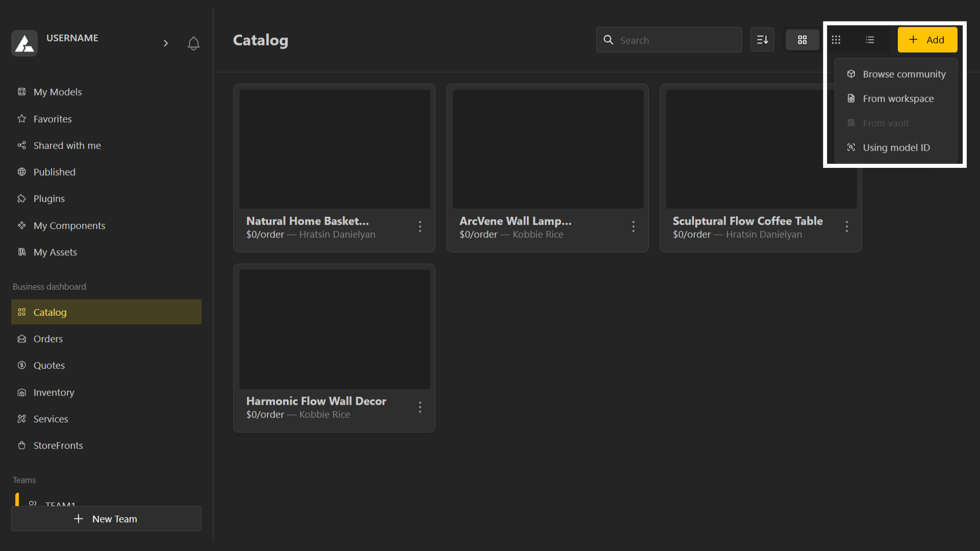Create a New Team
The image size is (980, 551).
106,519
